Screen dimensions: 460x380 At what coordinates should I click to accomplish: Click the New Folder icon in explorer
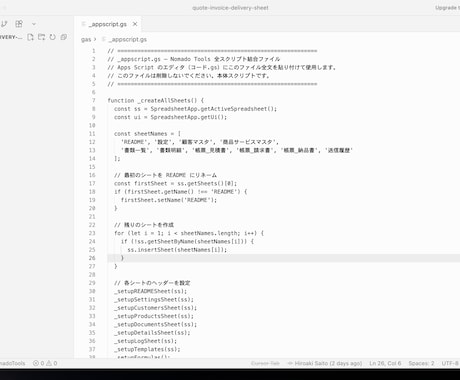41,37
